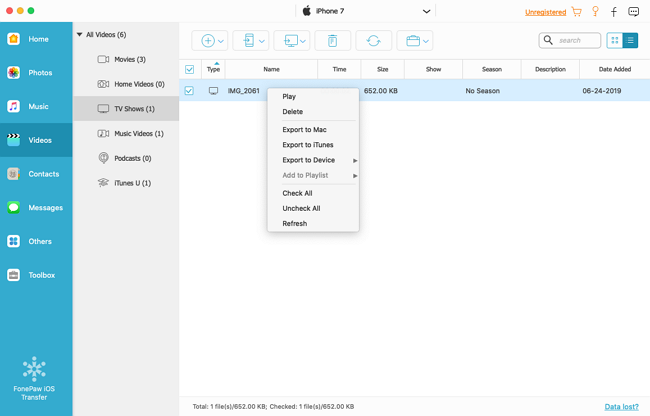Expand the Export to PC dropdown arrow
Screen dimensions: 650x416
(303, 41)
